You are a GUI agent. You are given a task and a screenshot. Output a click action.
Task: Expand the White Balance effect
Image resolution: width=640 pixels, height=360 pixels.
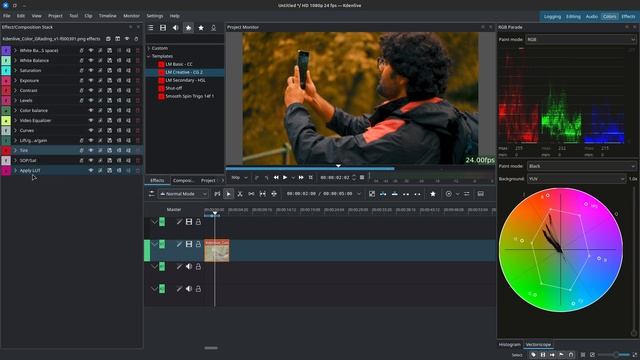coord(16,60)
